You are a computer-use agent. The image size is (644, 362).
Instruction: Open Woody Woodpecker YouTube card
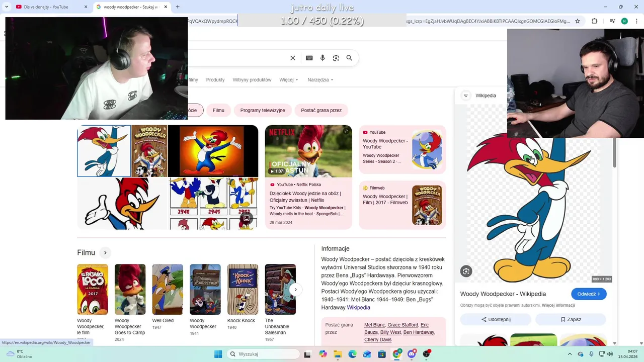[402, 150]
